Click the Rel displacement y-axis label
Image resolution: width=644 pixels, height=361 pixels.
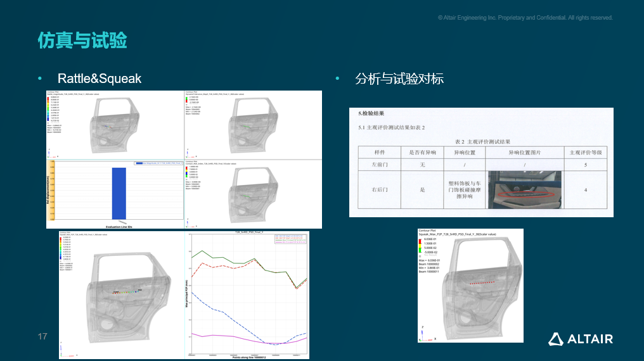click(x=48, y=190)
